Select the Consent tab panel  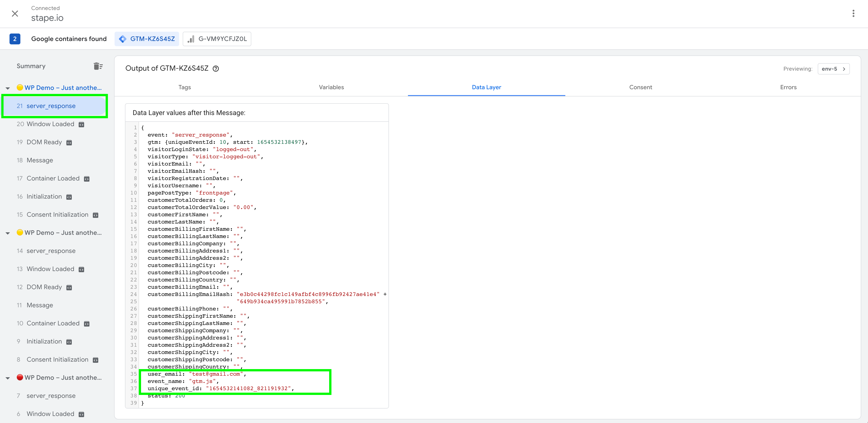click(640, 87)
